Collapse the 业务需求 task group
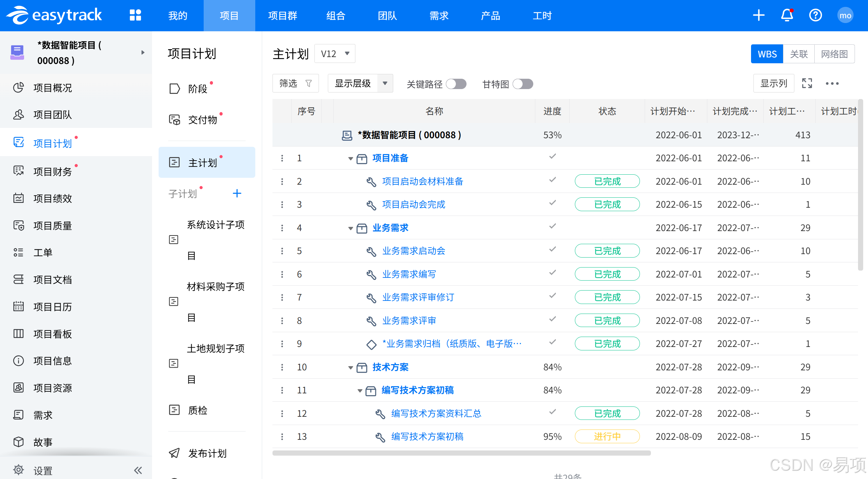 [x=350, y=228]
